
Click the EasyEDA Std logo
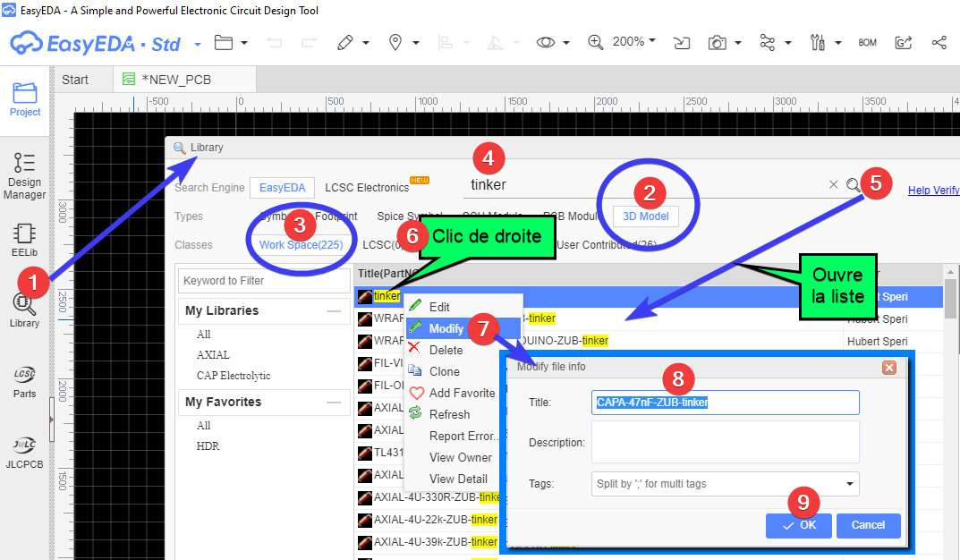[x=96, y=44]
